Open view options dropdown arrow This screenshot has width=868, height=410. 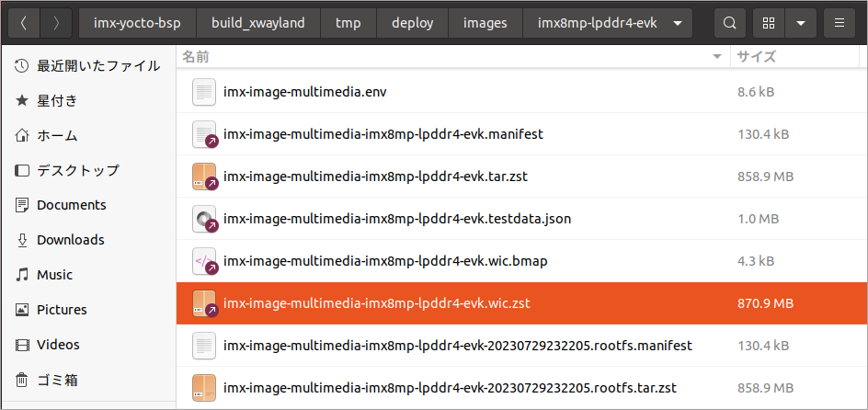coord(800,23)
